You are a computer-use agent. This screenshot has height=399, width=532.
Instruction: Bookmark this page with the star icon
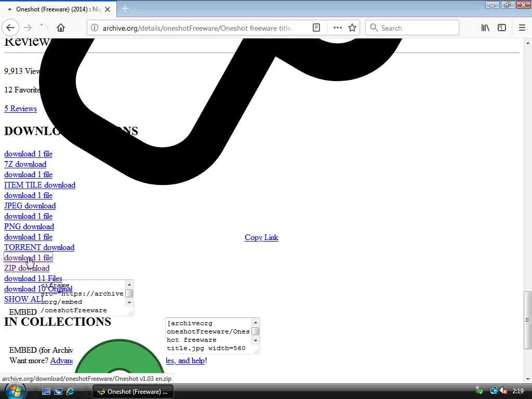[352, 28]
